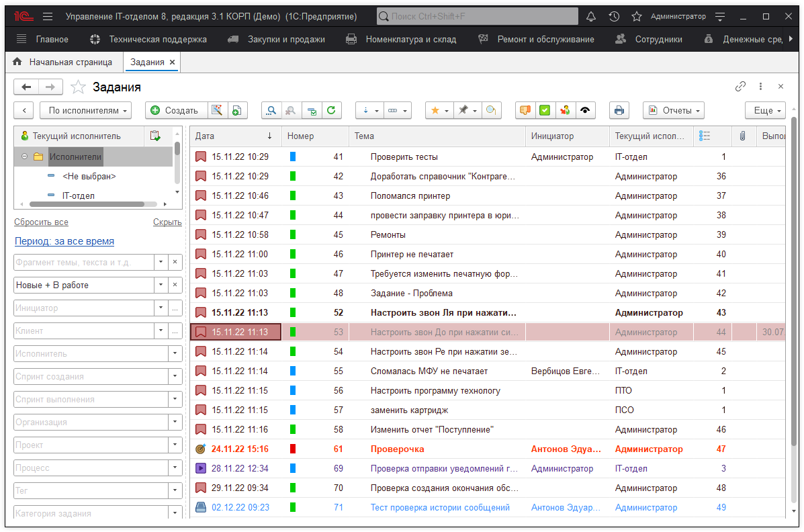Click the get link chain icon
Image resolution: width=804 pixels, height=532 pixels.
[740, 87]
